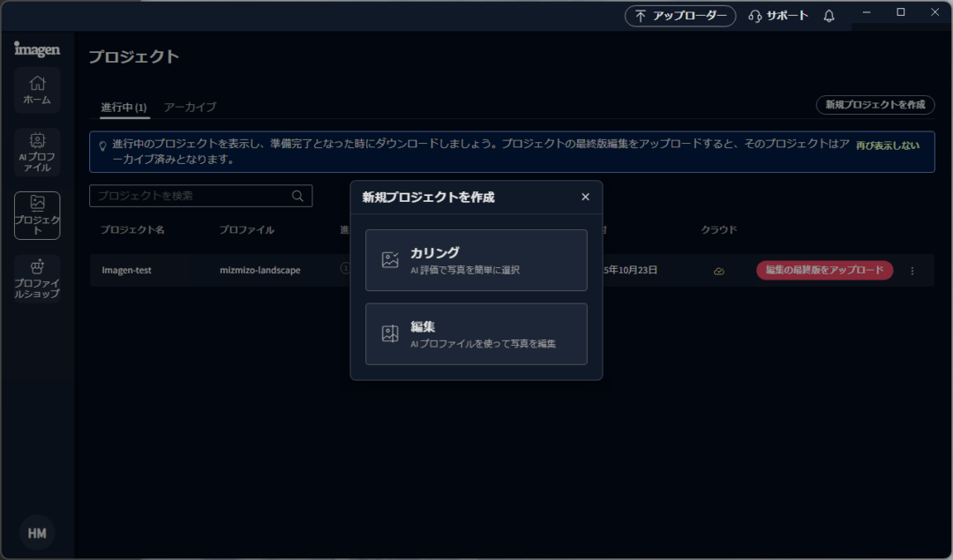This screenshot has width=953, height=560.
Task: Click the プロジェクトを検索 search field
Action: (x=192, y=196)
